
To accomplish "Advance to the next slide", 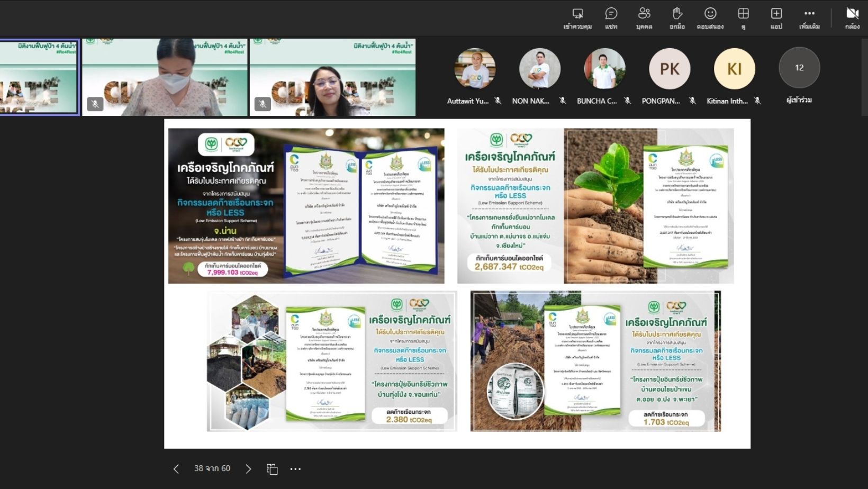I will pyautogui.click(x=248, y=469).
